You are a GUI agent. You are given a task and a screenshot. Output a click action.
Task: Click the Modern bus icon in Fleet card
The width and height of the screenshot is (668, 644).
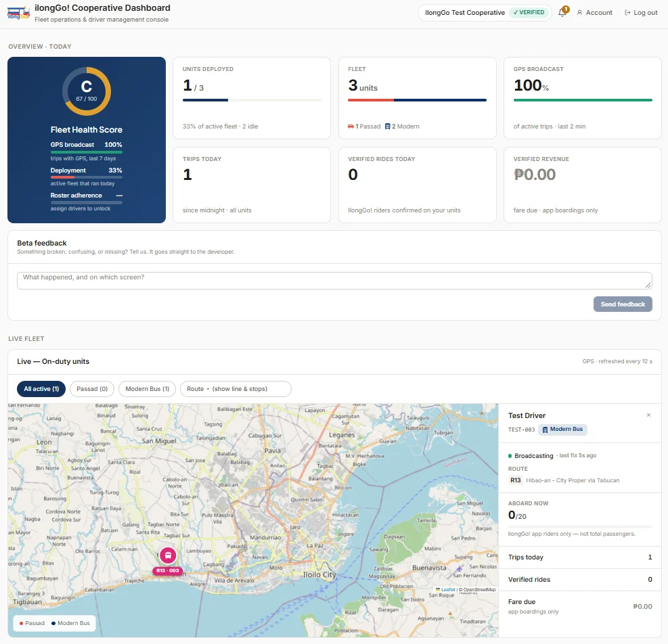(x=387, y=127)
